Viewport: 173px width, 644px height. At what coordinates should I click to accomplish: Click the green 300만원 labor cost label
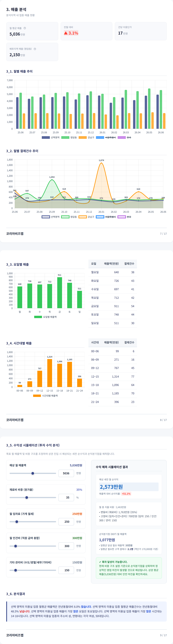pos(77,538)
